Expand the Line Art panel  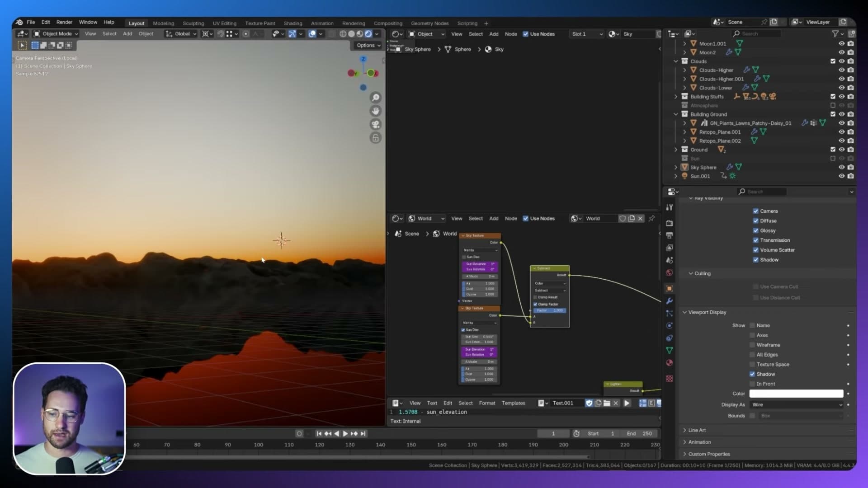pyautogui.click(x=696, y=430)
